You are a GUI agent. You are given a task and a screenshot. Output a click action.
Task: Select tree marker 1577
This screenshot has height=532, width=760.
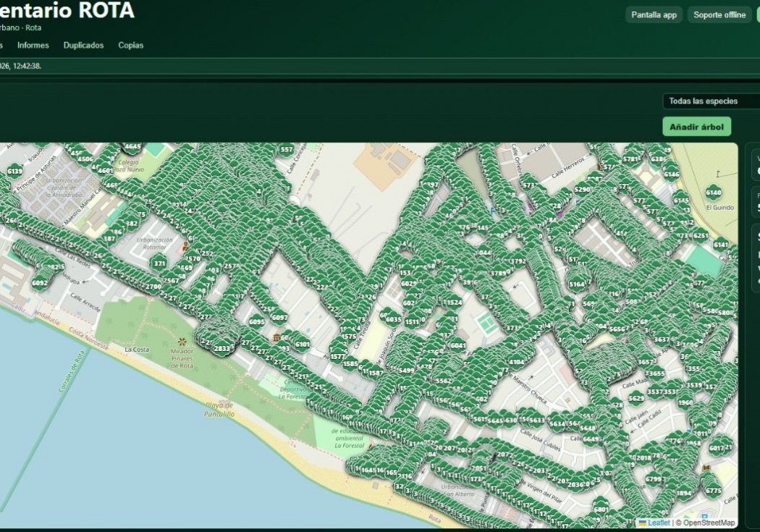click(338, 356)
